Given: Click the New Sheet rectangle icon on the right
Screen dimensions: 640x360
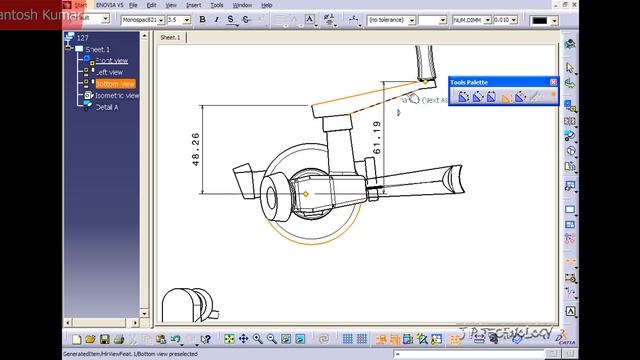Looking at the screenshot, I should (x=570, y=210).
